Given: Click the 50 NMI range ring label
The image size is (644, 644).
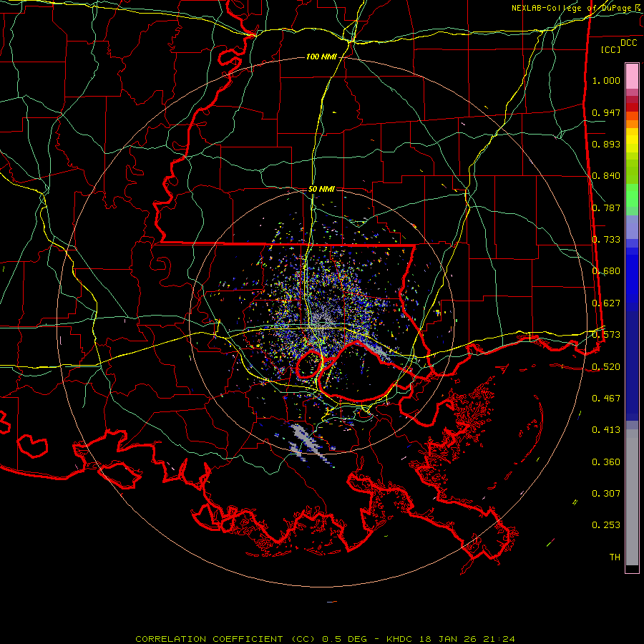Looking at the screenshot, I should coord(321,189).
